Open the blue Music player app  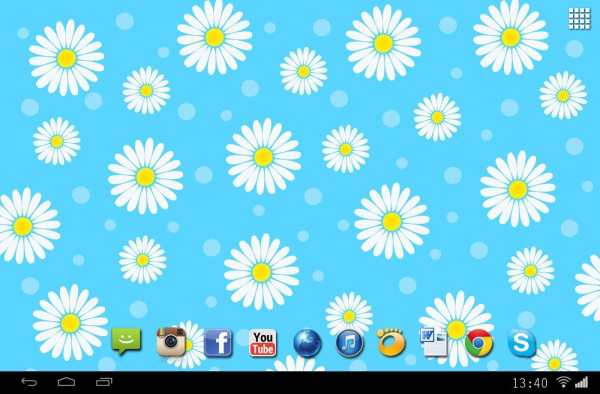(349, 344)
